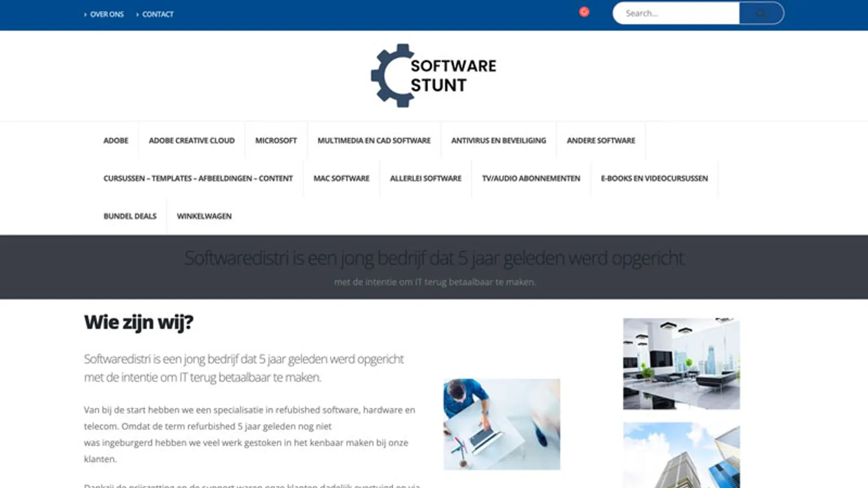Type in the Search input field

tap(675, 13)
